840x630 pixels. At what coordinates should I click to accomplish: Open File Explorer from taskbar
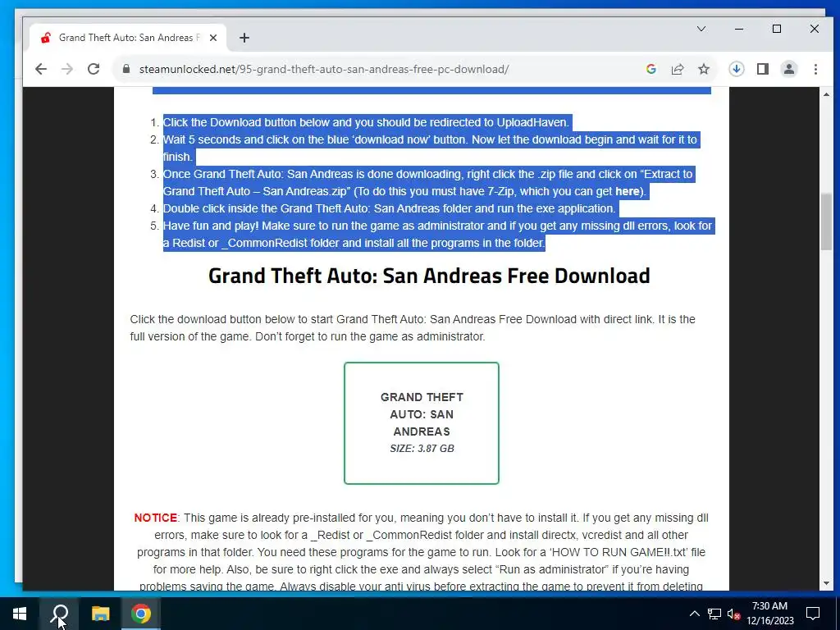pyautogui.click(x=100, y=614)
